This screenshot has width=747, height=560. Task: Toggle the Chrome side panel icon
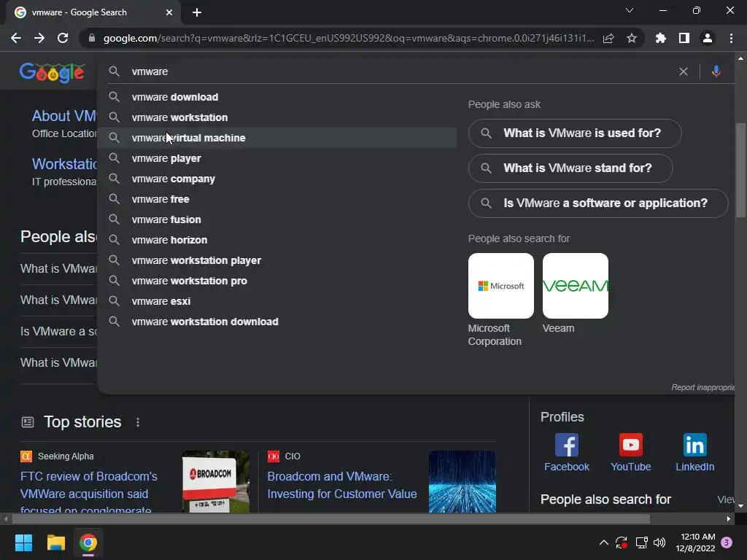(x=684, y=38)
